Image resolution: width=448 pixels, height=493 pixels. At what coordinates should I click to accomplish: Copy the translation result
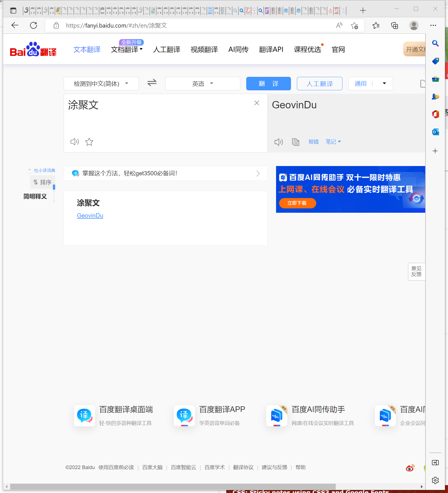295,142
